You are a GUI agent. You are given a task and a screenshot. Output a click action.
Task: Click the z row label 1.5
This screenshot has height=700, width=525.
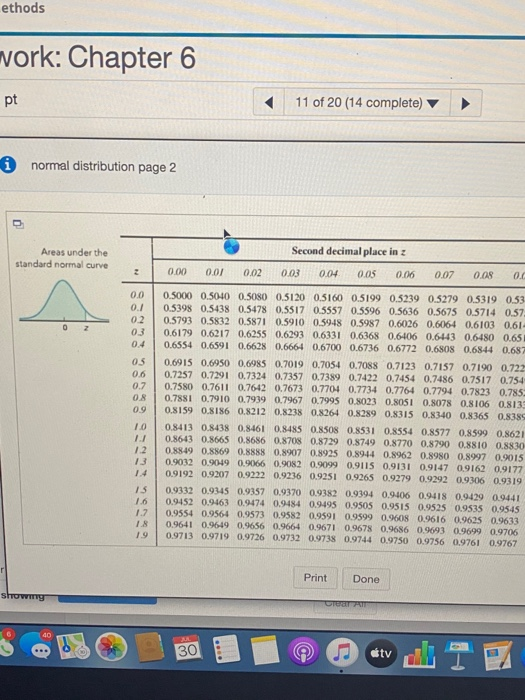click(x=141, y=490)
